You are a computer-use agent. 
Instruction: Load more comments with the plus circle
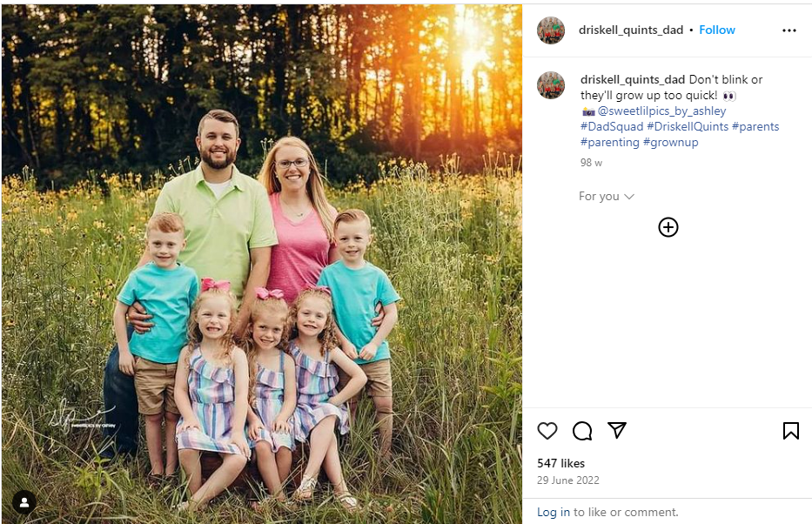coord(668,227)
